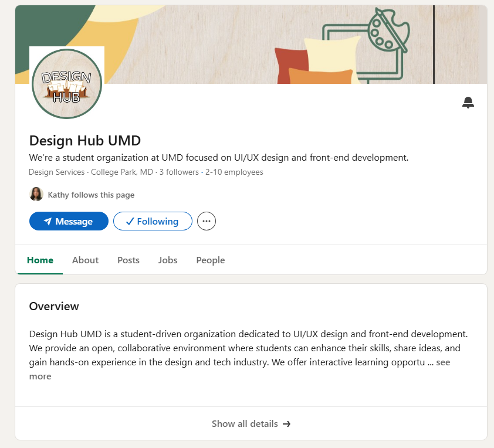Open the Posts tab
This screenshot has height=448, width=494.
(128, 260)
